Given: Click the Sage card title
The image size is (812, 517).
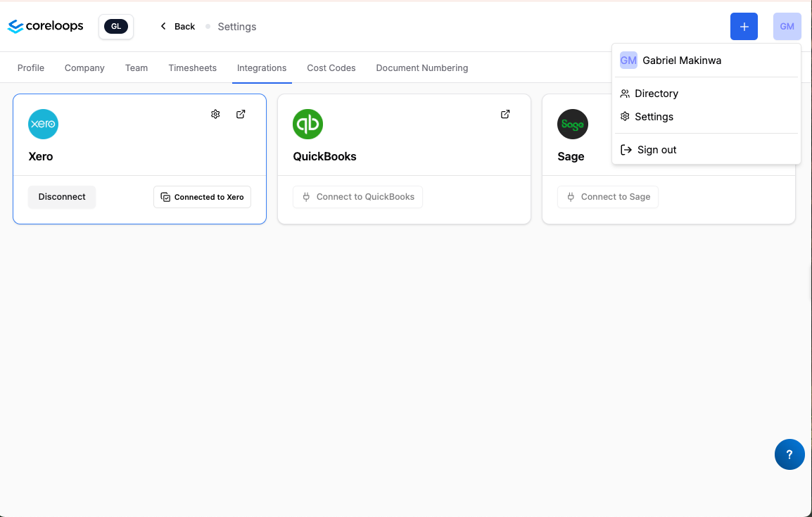Looking at the screenshot, I should coord(571,156).
